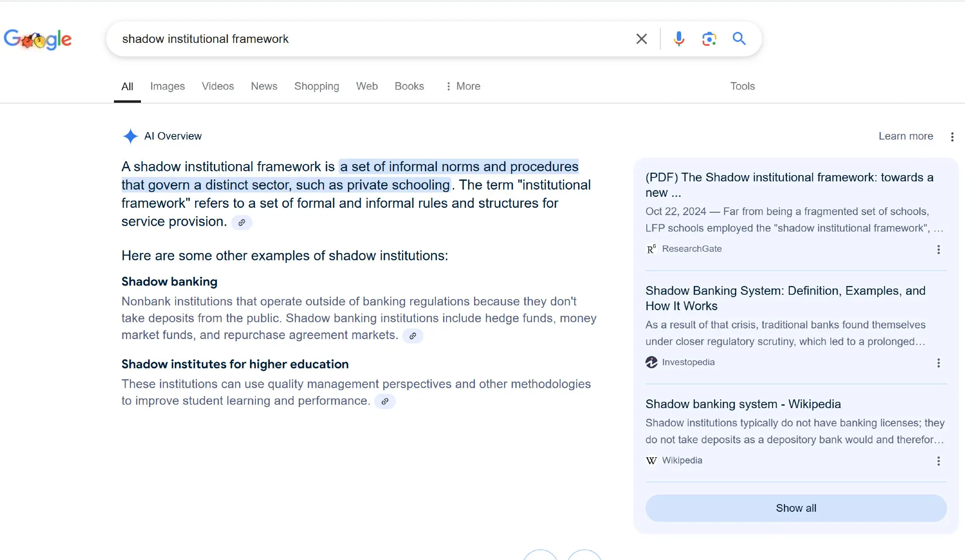The image size is (965, 560).
Task: Click the 'Wikipedia' source name
Action: [x=682, y=461]
